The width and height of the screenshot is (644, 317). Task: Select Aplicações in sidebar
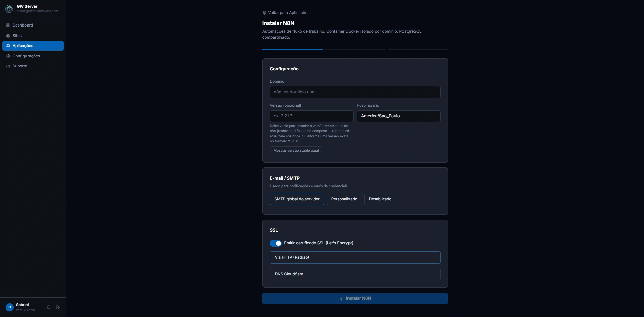33,46
